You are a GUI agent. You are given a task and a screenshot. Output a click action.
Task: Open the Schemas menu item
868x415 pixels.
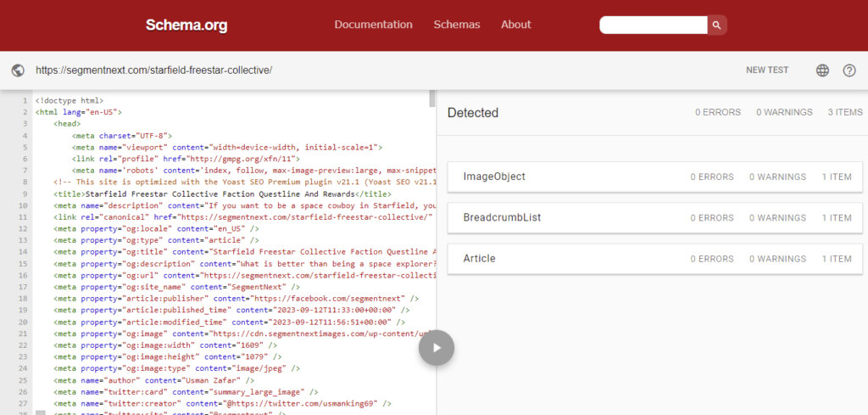point(457,25)
